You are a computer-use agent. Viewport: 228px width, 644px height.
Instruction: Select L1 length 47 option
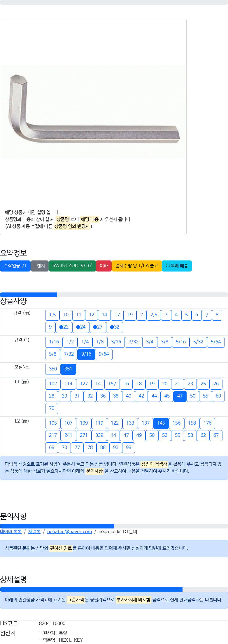pyautogui.click(x=180, y=396)
